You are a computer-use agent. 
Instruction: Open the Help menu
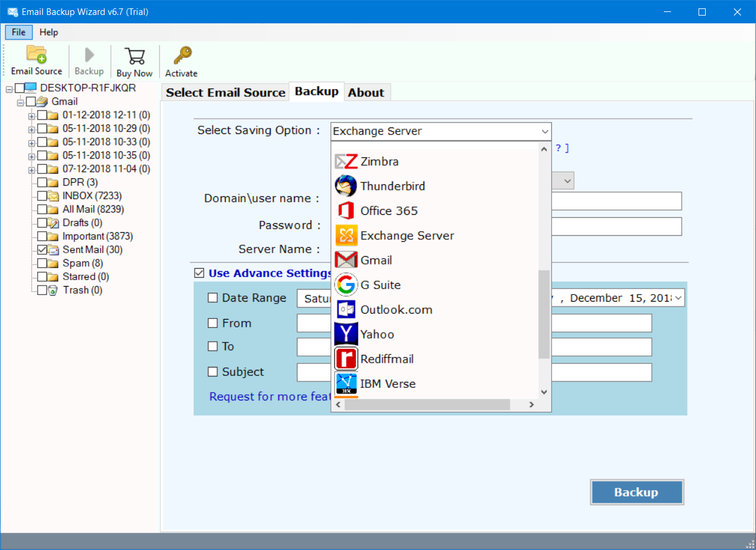pos(48,32)
